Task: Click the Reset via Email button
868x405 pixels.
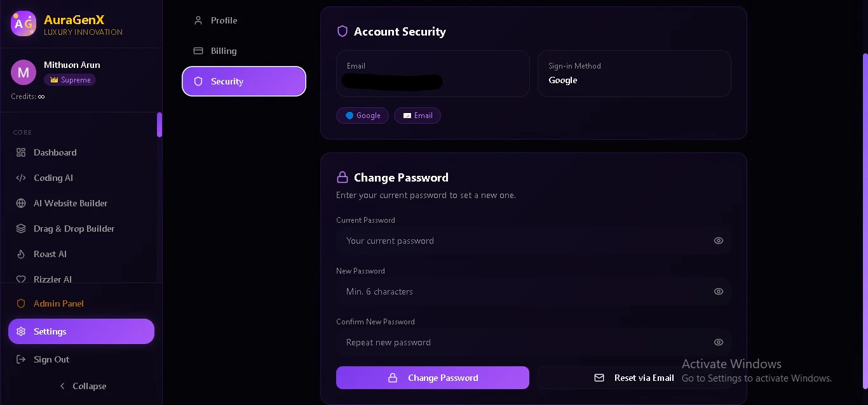Action: (634, 378)
